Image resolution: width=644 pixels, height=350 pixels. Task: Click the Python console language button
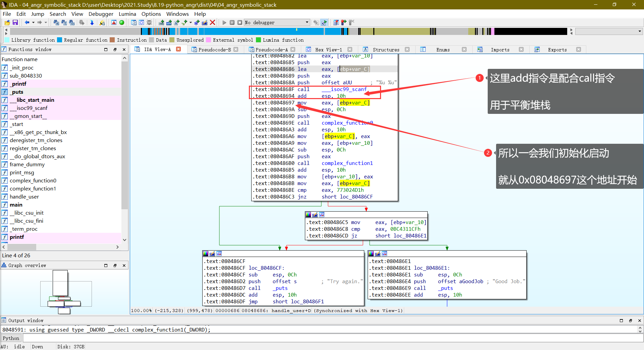11,338
